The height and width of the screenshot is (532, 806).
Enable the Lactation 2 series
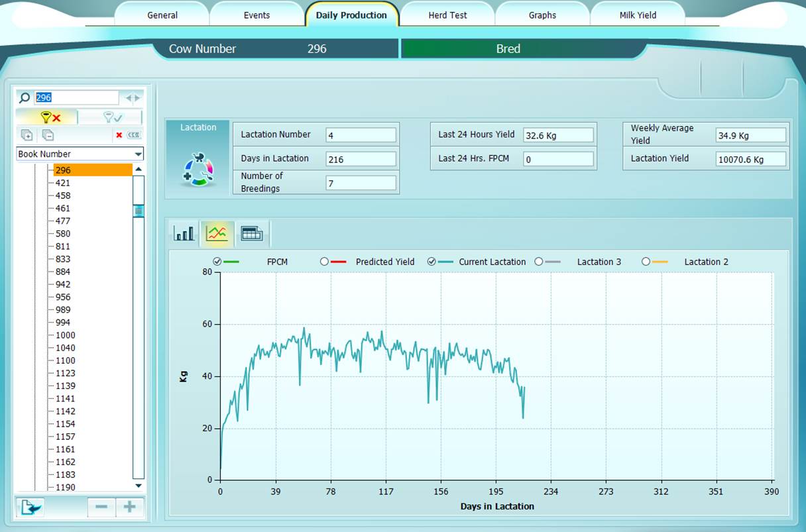coord(646,262)
